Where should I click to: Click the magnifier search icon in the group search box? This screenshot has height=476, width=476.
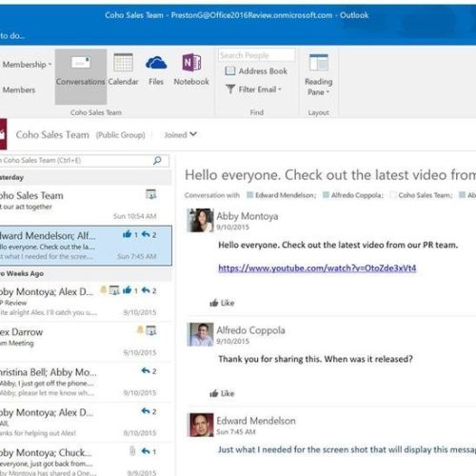pos(157,161)
